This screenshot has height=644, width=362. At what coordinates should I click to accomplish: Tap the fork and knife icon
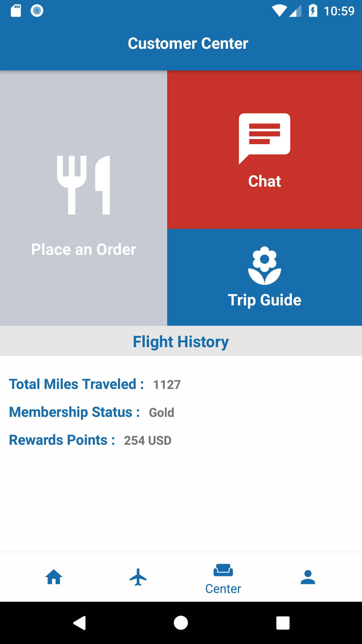click(83, 185)
